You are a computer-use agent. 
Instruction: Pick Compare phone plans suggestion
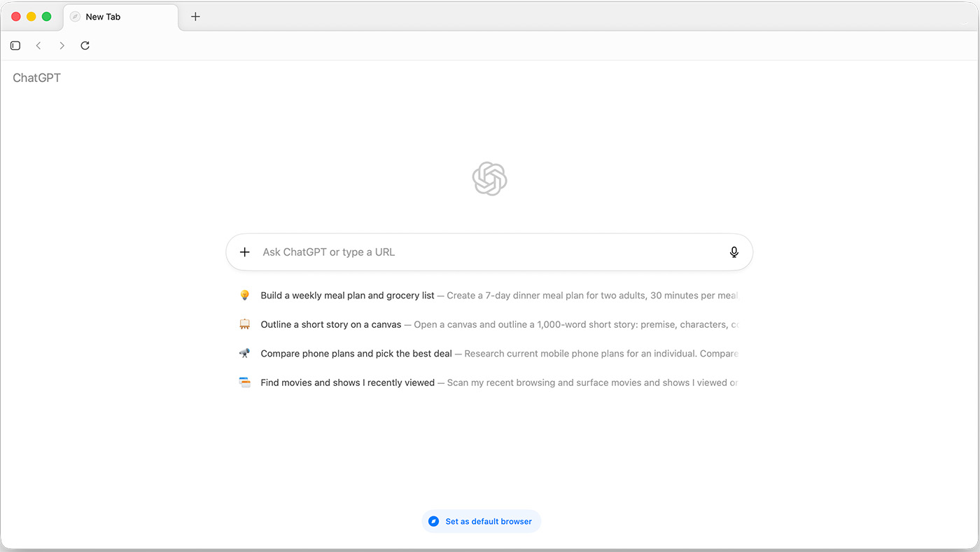[356, 354]
